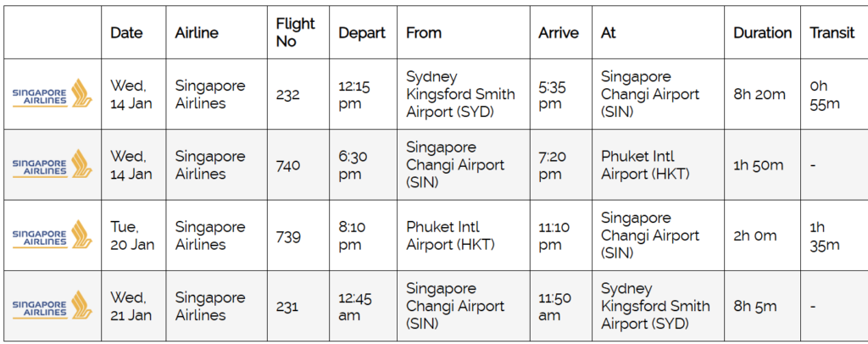Select the 8h 20m duration cell
Image resolution: width=868 pixels, height=344 pixels.
759,94
